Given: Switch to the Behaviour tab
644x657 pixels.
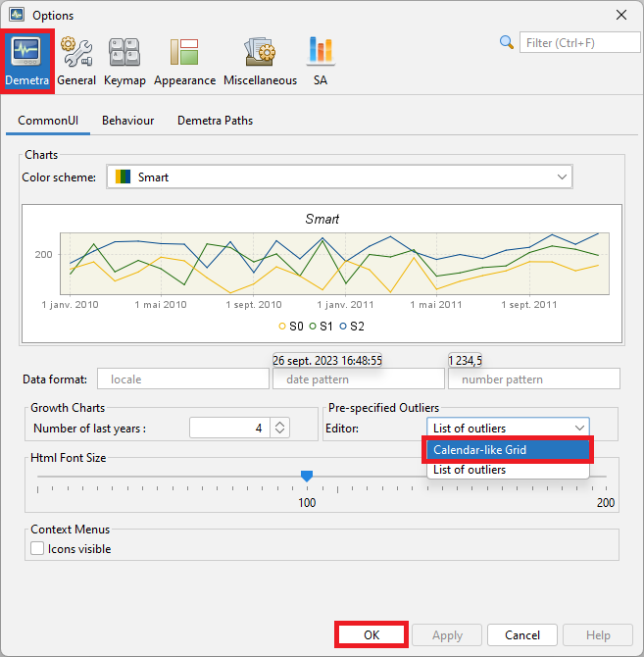Looking at the screenshot, I should (127, 121).
